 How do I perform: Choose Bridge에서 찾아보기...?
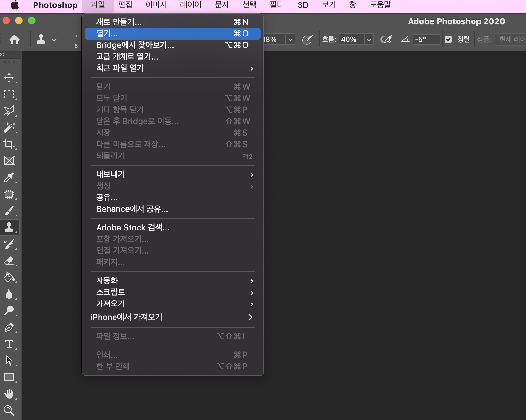173,45
